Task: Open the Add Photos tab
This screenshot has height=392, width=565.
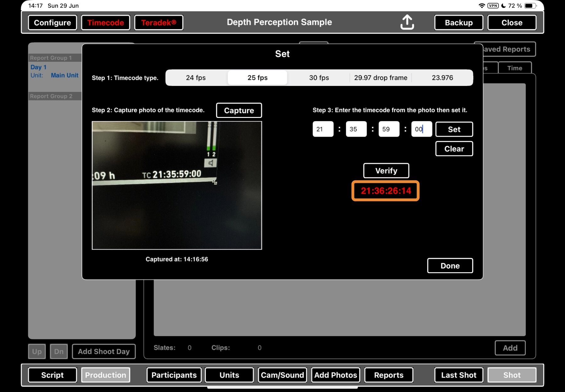Action: (336, 375)
